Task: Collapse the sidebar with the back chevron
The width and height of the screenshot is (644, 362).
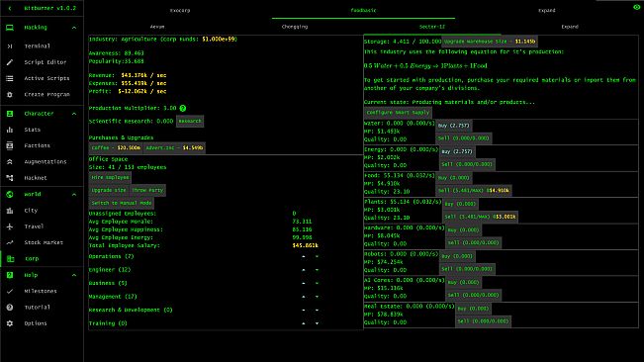Action: click(x=10, y=8)
